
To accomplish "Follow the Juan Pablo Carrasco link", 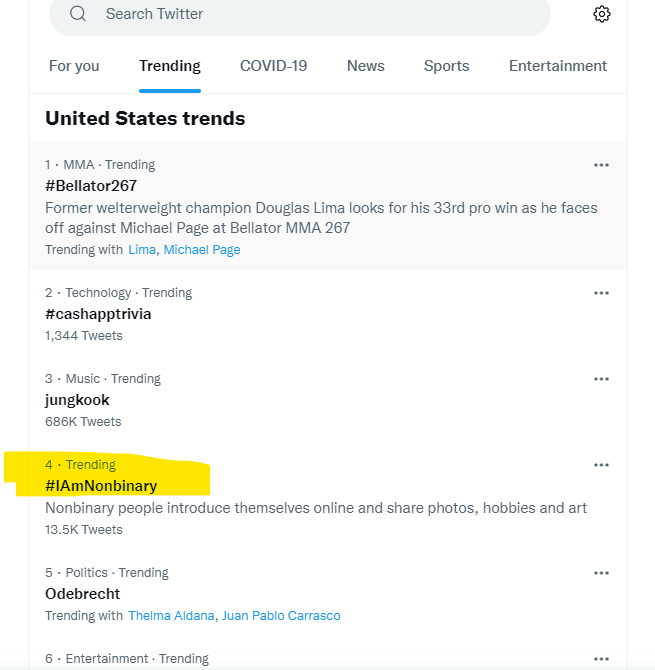I will pyautogui.click(x=281, y=616).
